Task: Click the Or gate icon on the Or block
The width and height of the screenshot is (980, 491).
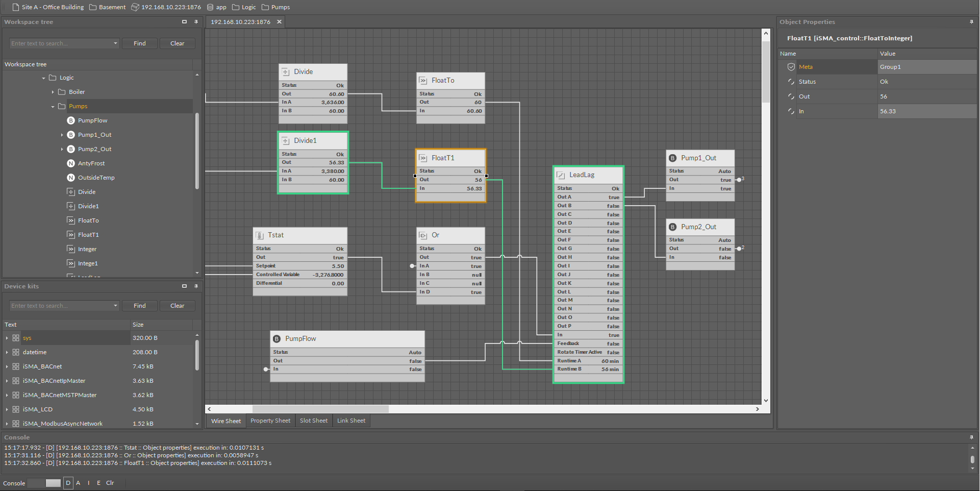Action: [x=423, y=235]
